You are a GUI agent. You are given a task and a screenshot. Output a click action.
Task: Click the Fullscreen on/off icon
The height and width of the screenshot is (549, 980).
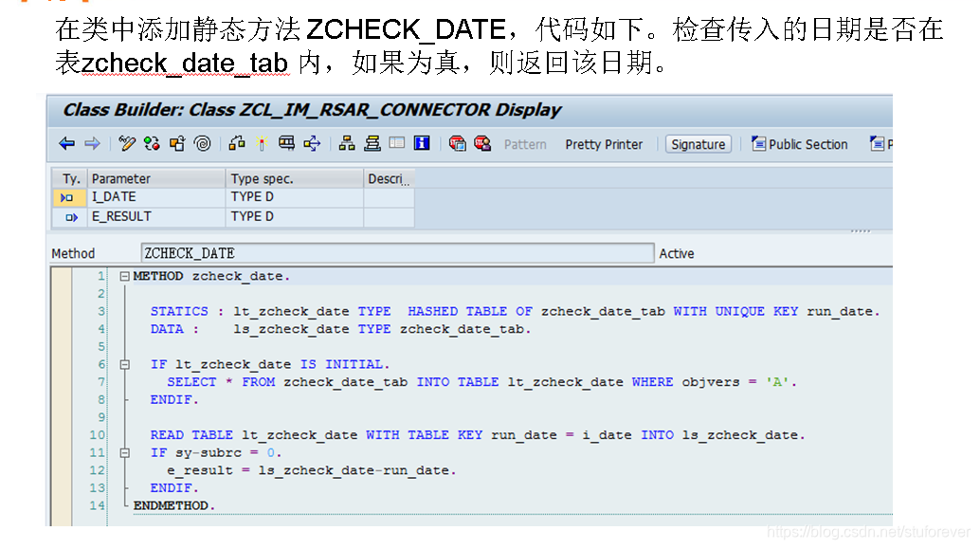coord(397,143)
